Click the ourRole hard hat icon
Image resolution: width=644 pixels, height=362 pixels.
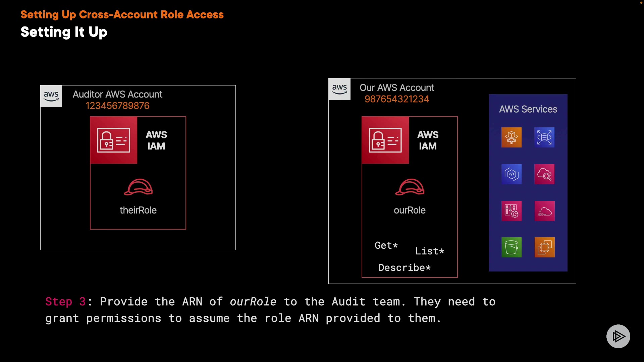(410, 187)
